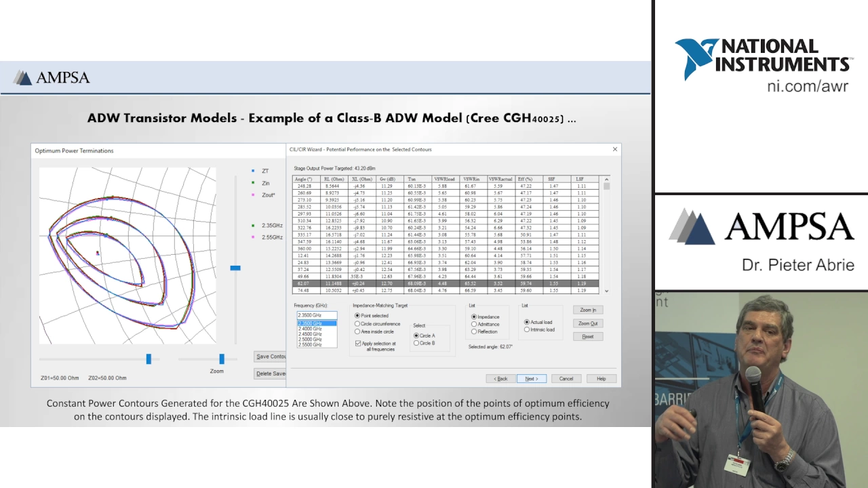Go back with the Back button
The height and width of the screenshot is (488, 868).
(x=500, y=378)
